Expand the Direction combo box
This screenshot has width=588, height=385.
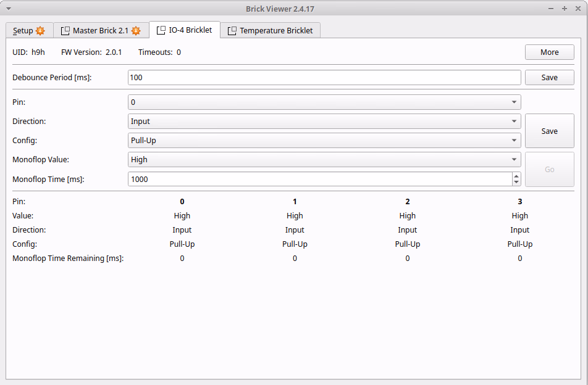pos(324,122)
